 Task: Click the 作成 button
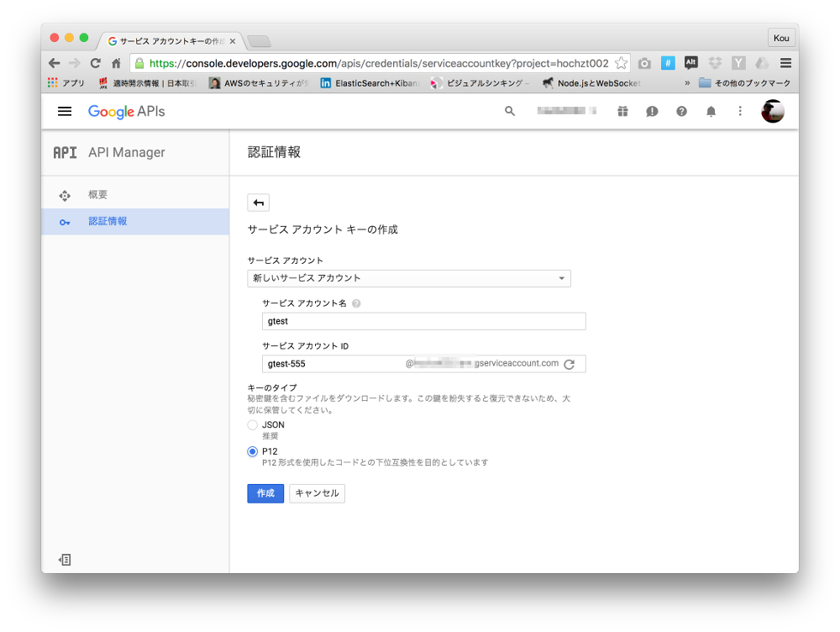coord(265,493)
